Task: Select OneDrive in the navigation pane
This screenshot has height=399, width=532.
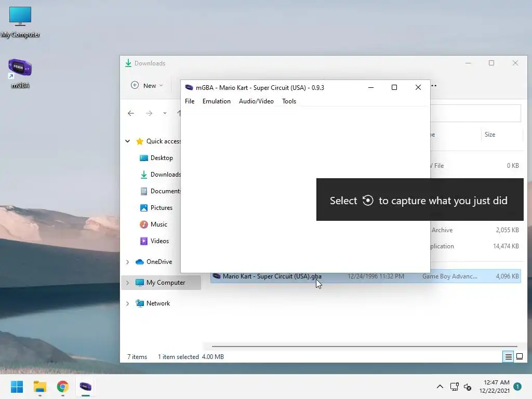Action: (159, 262)
